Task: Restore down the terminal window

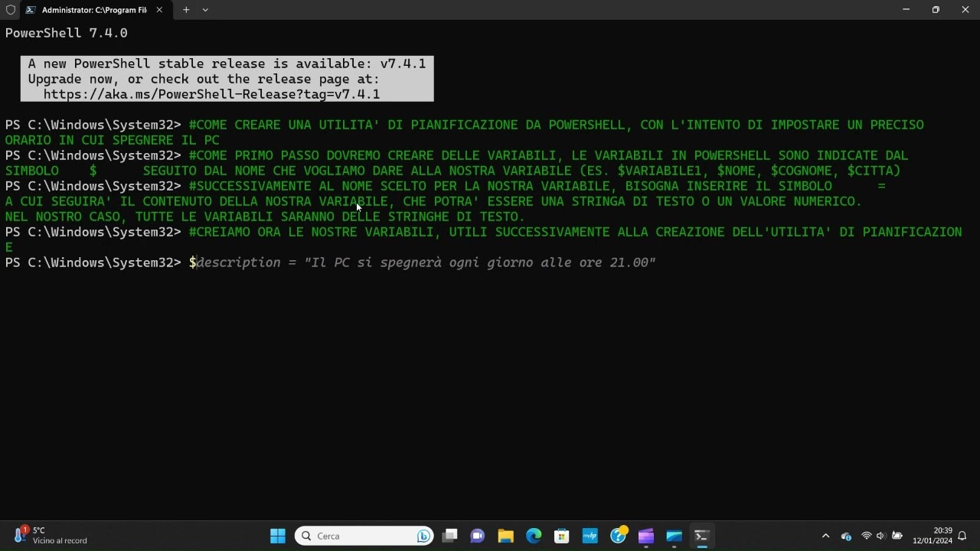Action: 936,10
